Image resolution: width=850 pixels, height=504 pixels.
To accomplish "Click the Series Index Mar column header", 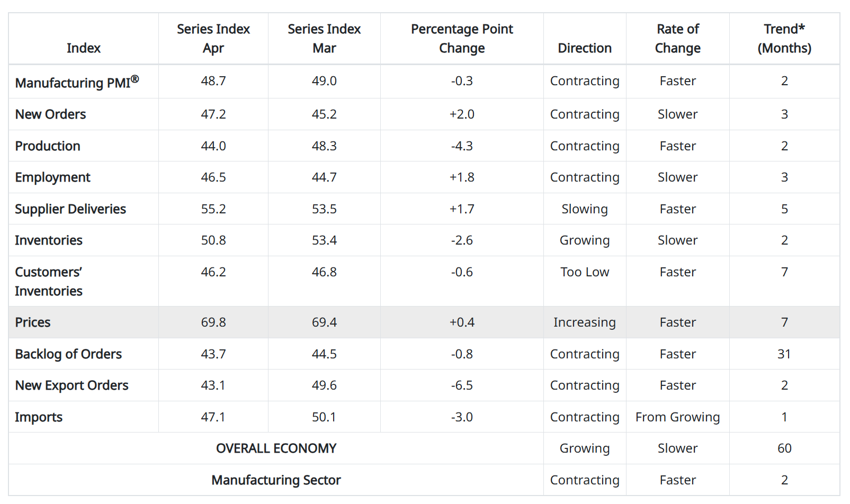I will (324, 38).
